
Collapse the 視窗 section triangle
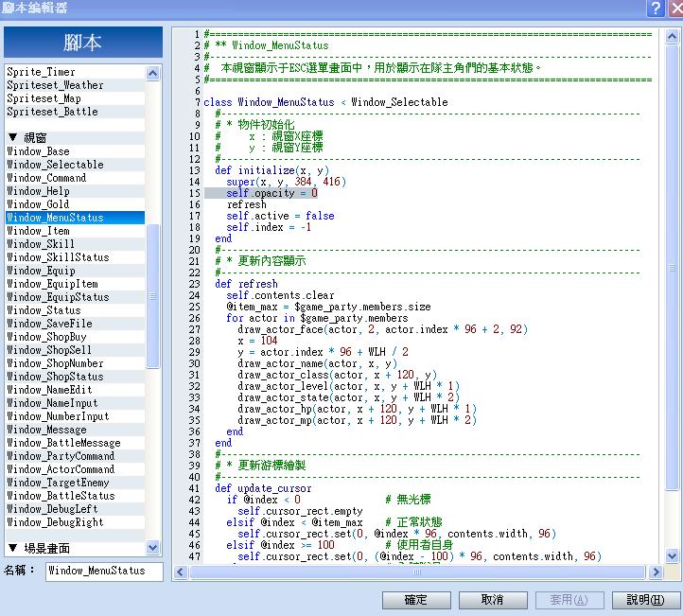[x=13, y=137]
